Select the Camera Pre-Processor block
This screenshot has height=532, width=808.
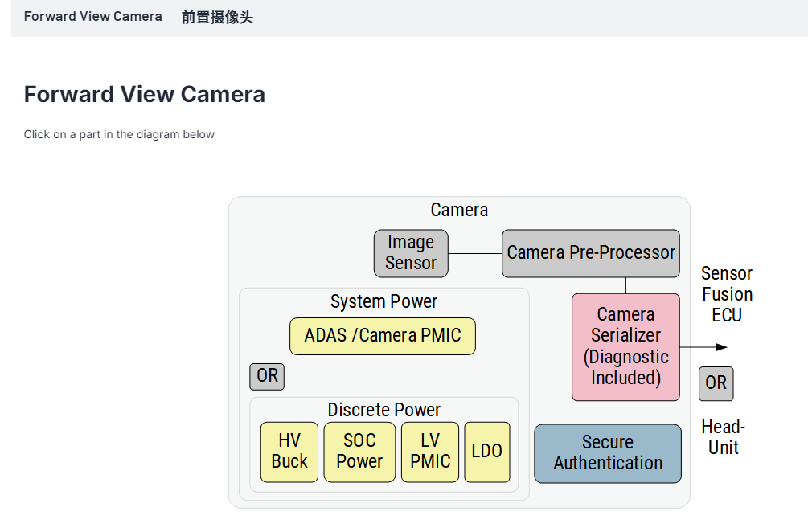click(x=591, y=253)
